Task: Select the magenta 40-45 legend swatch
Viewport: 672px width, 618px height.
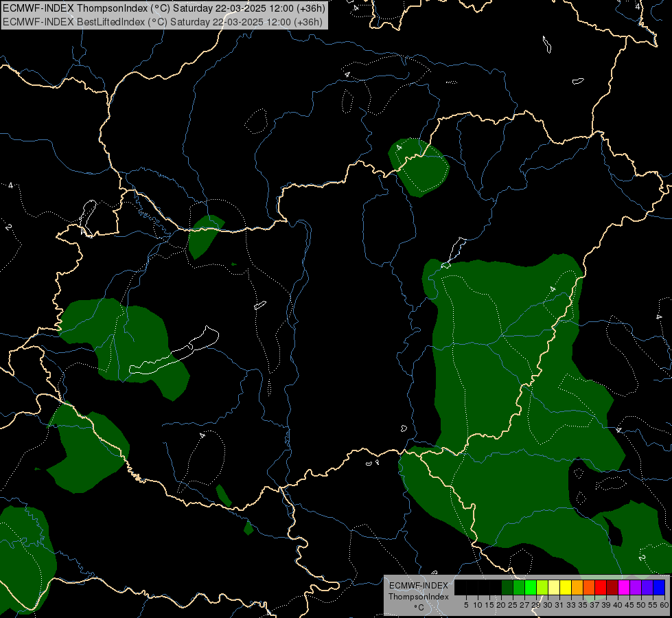Action: (624, 587)
